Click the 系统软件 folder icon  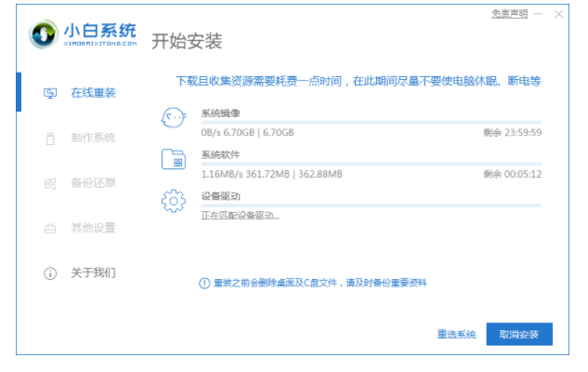click(174, 159)
